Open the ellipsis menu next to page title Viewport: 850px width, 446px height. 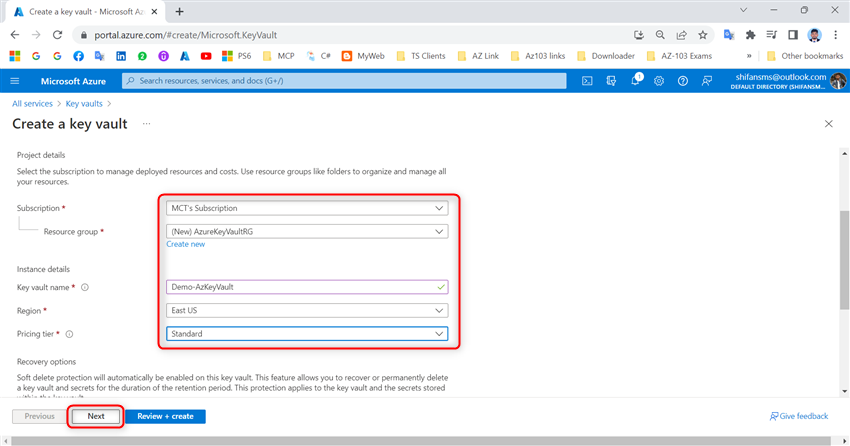146,124
